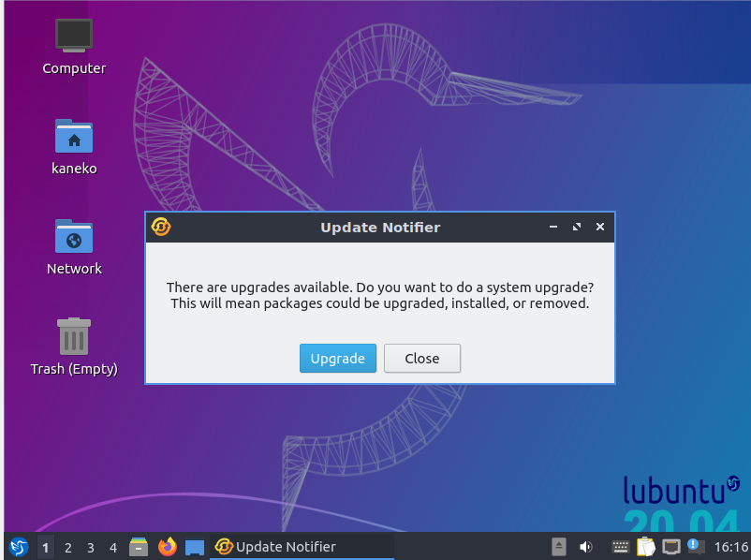The height and width of the screenshot is (560, 751).
Task: Click the 16:16 panel clock
Action: (731, 547)
